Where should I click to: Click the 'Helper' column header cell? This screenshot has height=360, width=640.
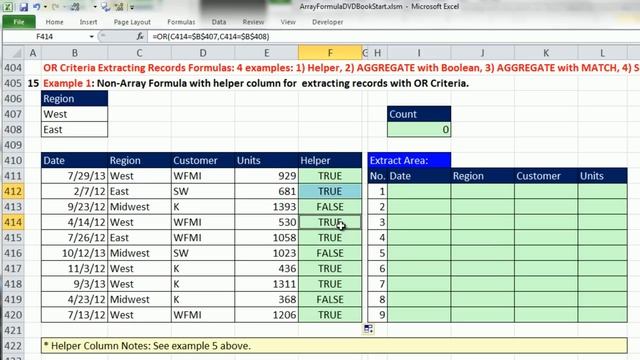click(x=330, y=160)
